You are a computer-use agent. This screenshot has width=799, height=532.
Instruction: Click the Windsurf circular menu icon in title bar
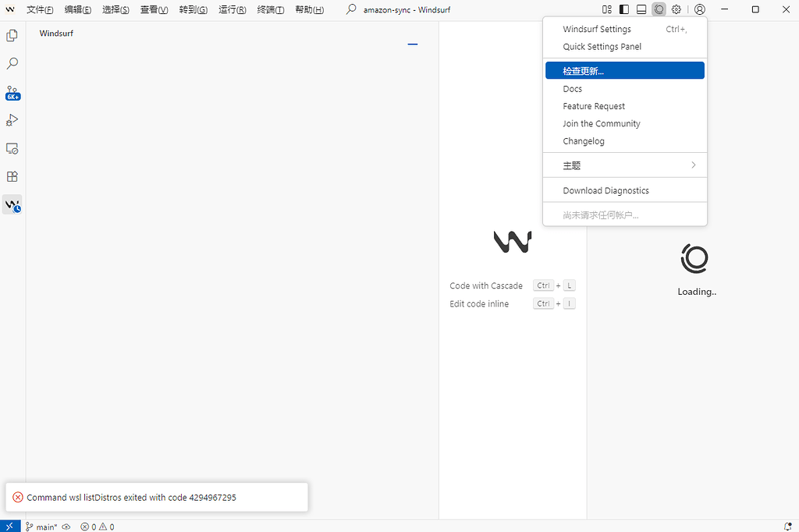click(659, 9)
